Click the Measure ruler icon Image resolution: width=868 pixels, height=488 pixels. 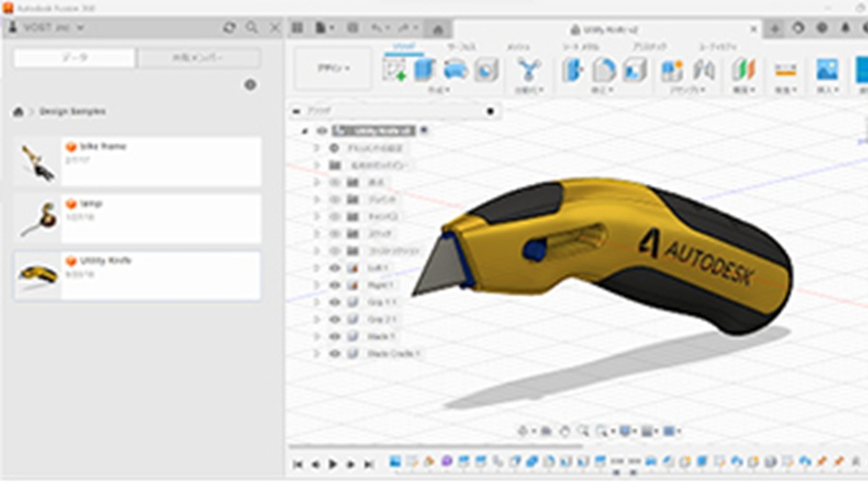785,70
